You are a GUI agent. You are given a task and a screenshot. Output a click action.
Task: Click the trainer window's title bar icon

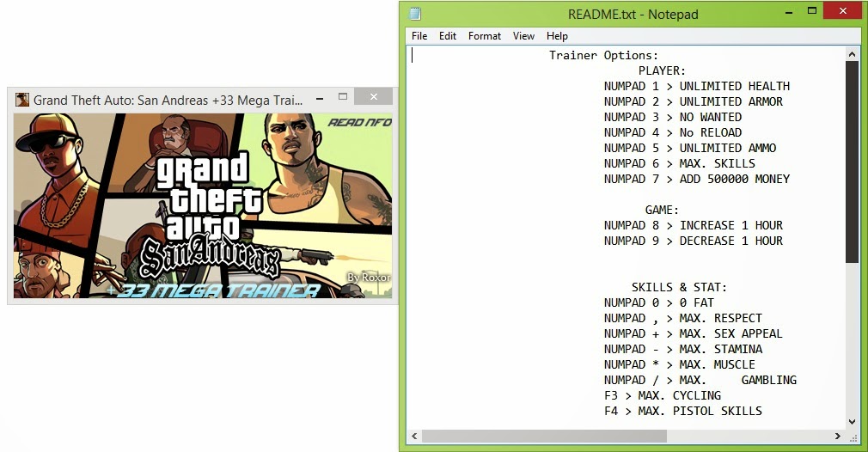(22, 100)
